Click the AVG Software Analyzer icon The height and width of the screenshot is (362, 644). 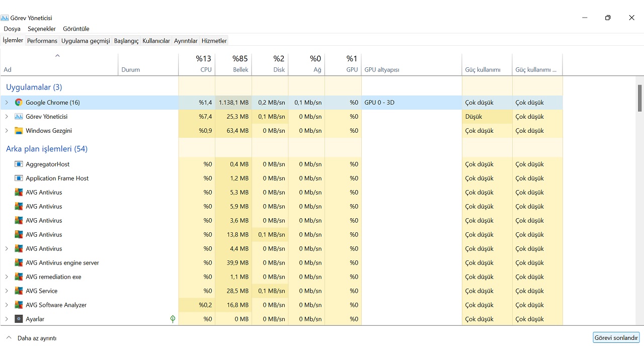pyautogui.click(x=19, y=305)
